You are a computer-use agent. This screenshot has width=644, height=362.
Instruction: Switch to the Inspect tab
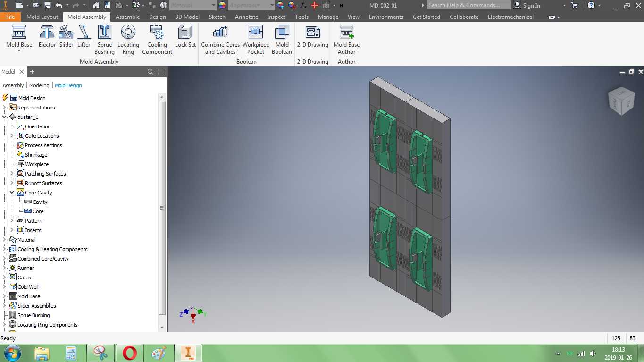(x=276, y=17)
